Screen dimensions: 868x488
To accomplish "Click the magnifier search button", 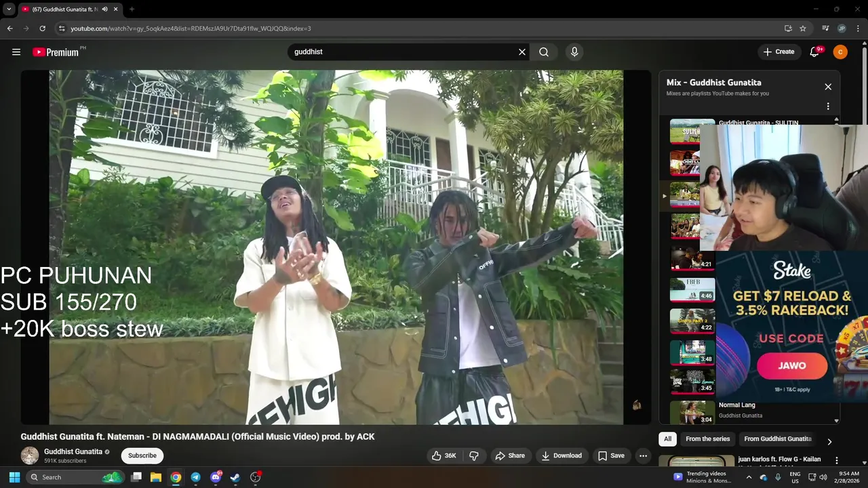I will 544,52.
